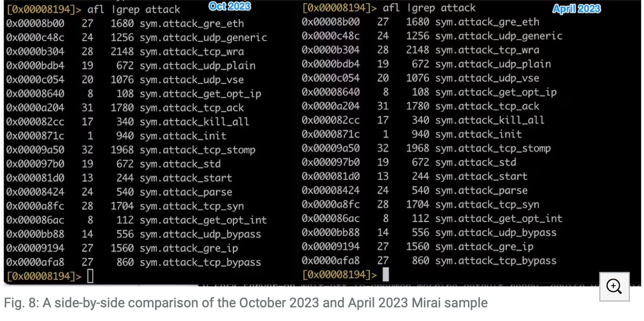Select sym.attack_gre_eth in the Oct 2023 pane
The width and height of the screenshot is (644, 321).
tap(191, 23)
